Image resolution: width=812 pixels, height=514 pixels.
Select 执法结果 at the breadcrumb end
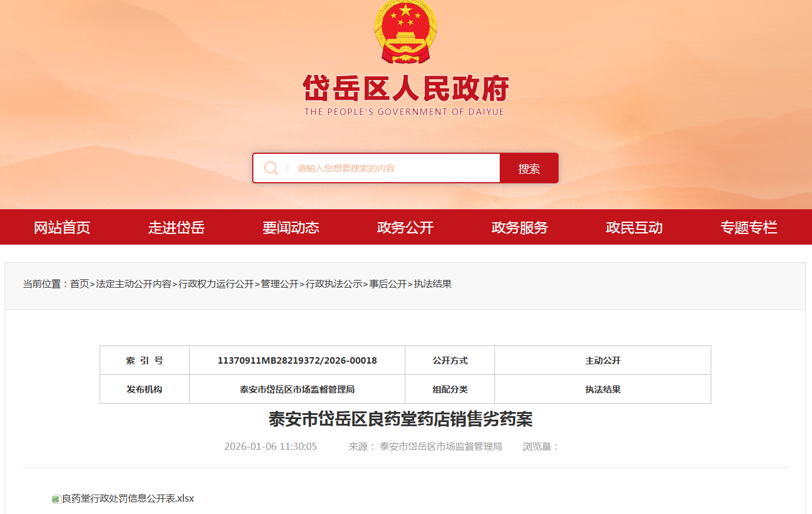pyautogui.click(x=433, y=284)
